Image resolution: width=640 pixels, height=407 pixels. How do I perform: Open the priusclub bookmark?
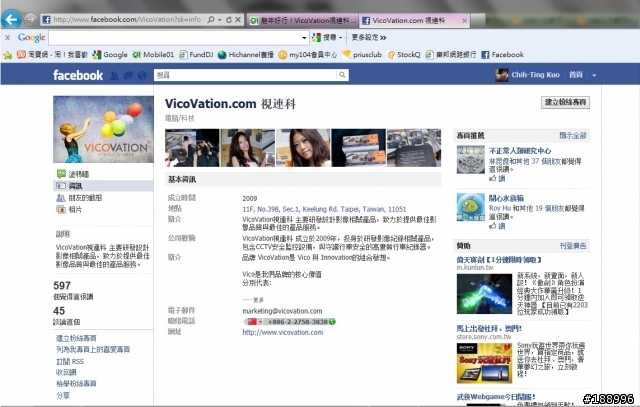pos(362,55)
